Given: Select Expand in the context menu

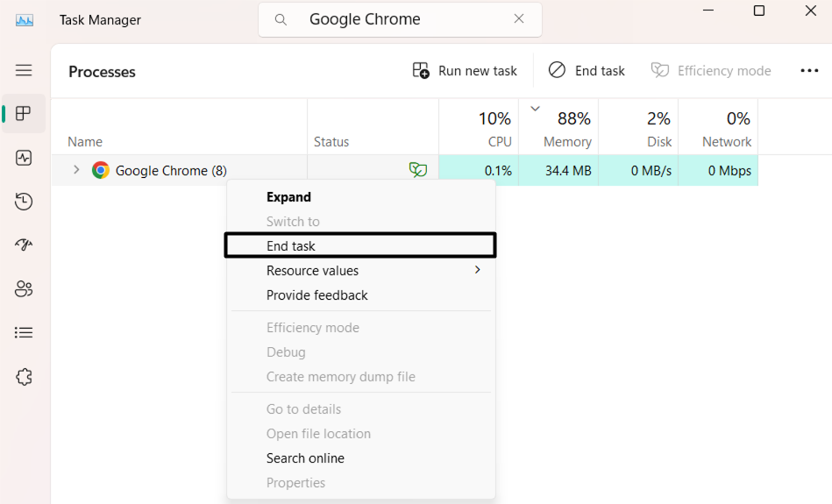Looking at the screenshot, I should 288,197.
